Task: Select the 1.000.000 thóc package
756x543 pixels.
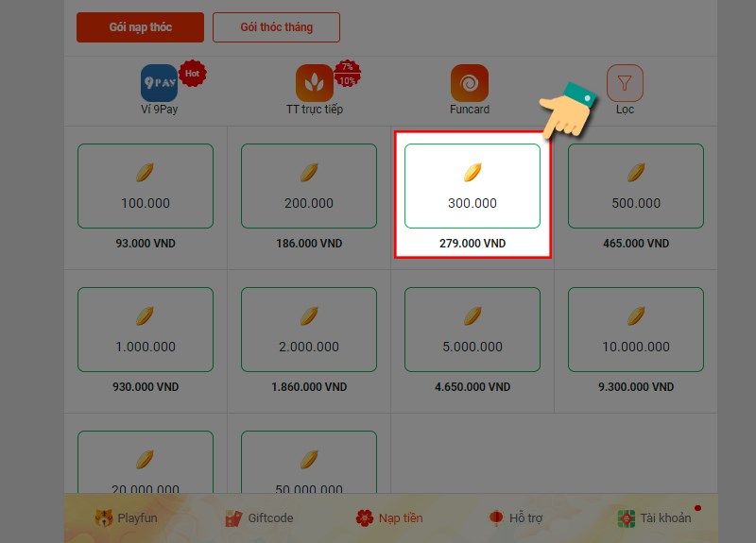Action: click(x=146, y=330)
